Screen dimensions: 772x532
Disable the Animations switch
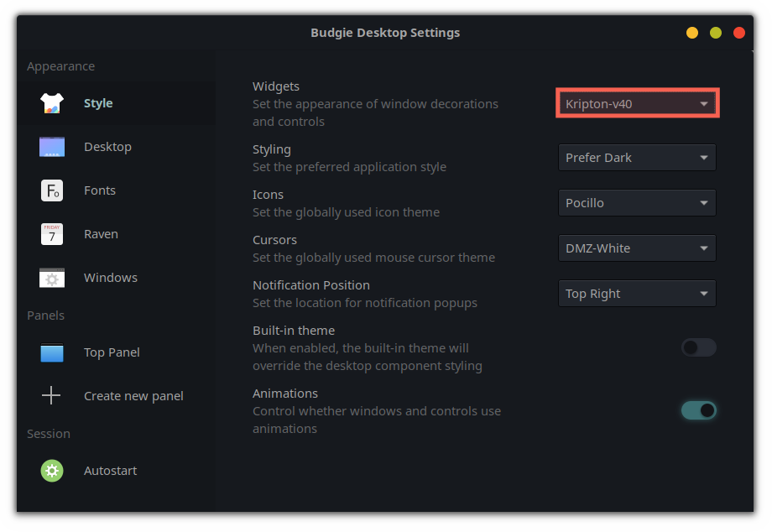[x=698, y=410]
